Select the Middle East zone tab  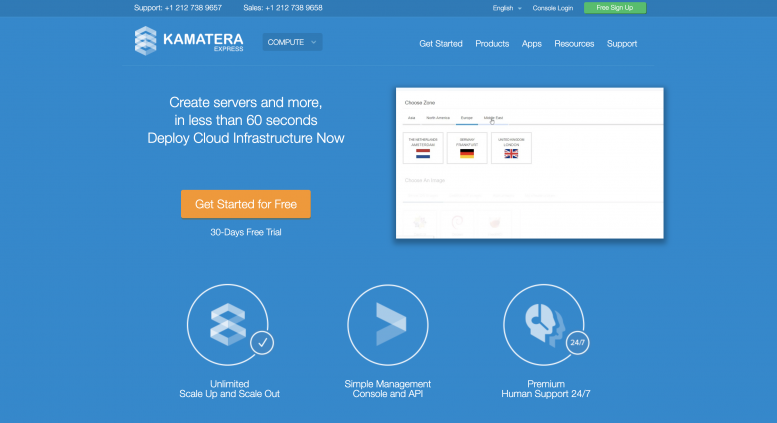click(493, 118)
